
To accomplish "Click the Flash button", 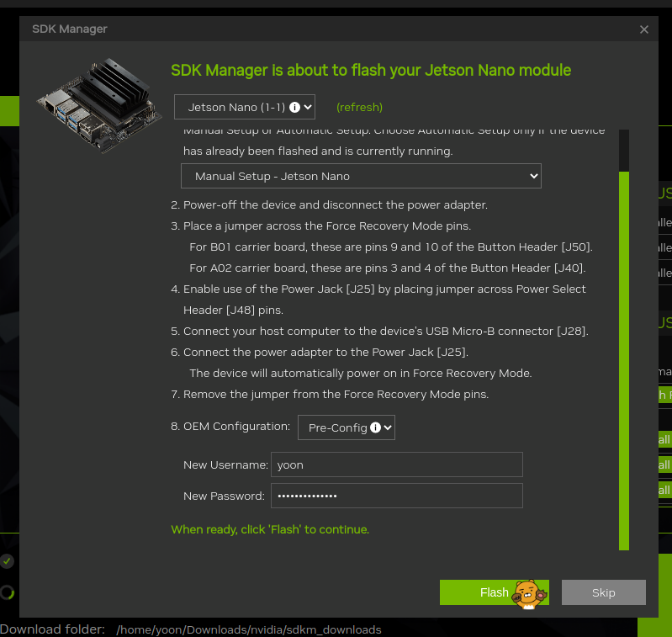I will pyautogui.click(x=495, y=592).
